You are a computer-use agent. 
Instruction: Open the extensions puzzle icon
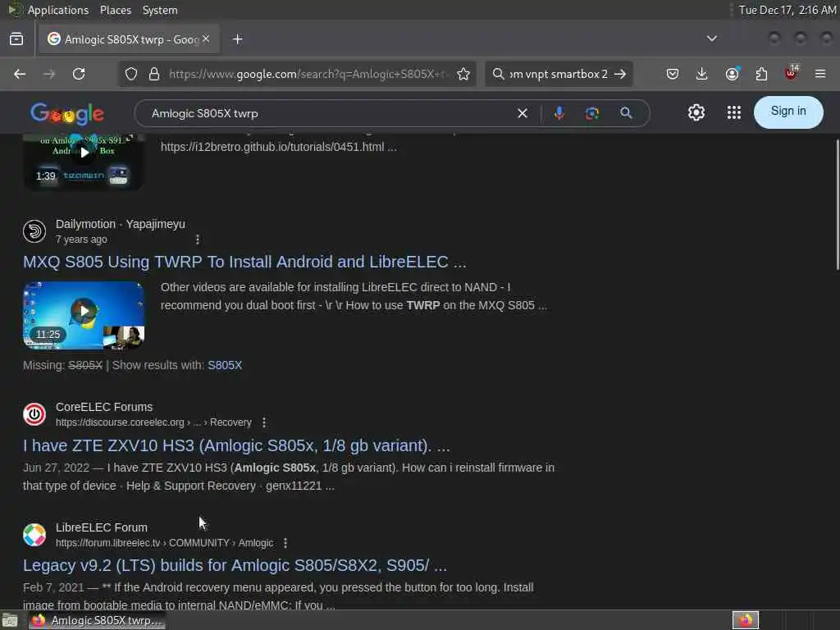pos(761,74)
